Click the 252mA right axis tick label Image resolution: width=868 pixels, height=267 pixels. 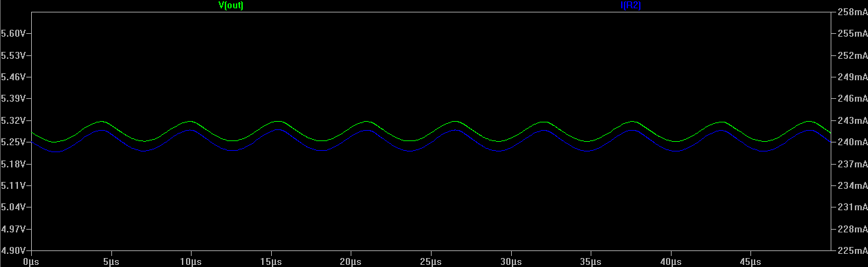tap(852, 55)
